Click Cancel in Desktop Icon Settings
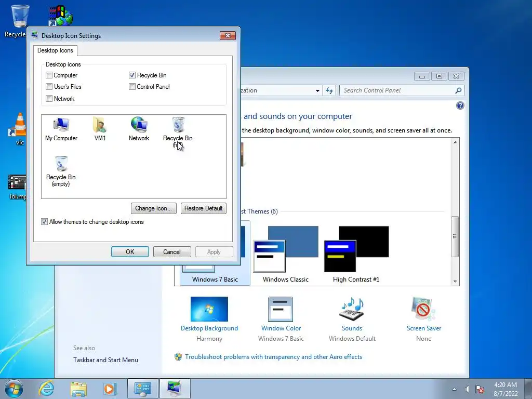532x399 pixels. click(x=172, y=252)
